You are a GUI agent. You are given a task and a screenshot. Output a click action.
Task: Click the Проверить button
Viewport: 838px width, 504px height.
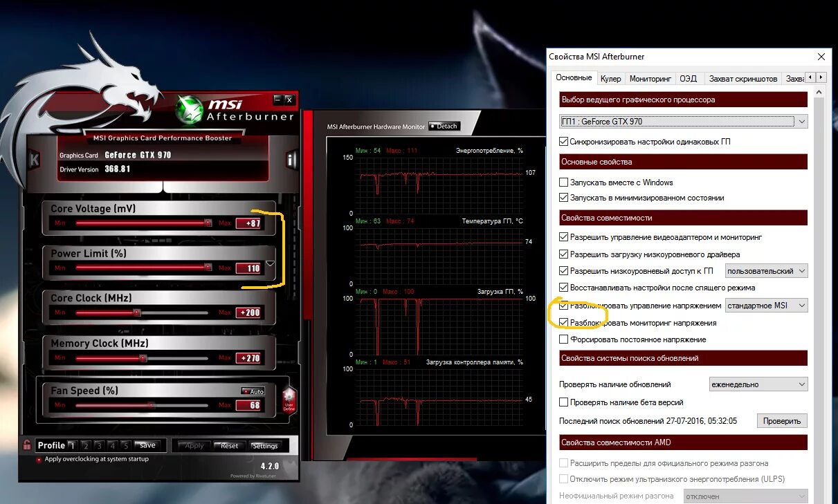pos(782,420)
